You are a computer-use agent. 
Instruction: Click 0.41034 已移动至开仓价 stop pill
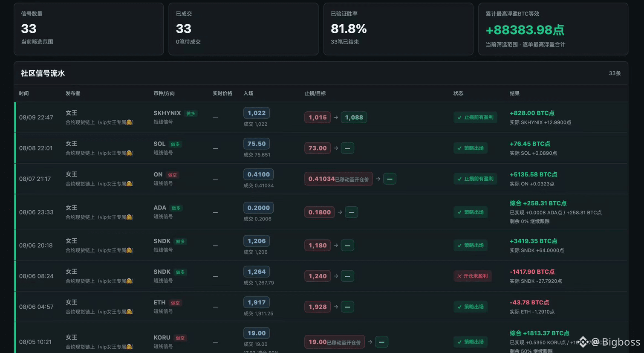[338, 179]
